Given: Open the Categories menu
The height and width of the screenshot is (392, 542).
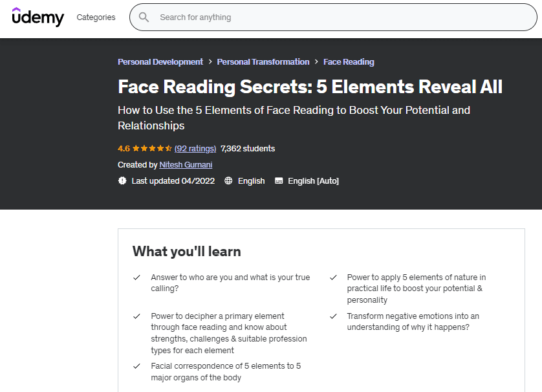Looking at the screenshot, I should tap(96, 17).
